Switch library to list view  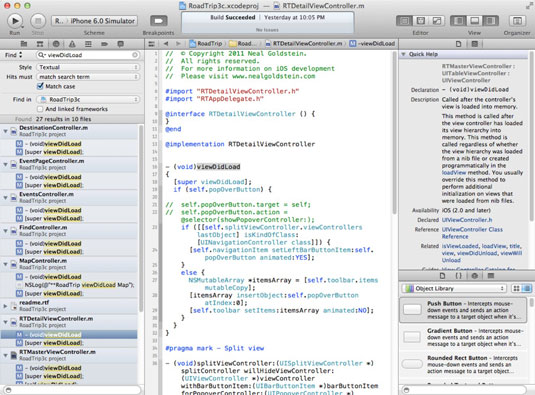(526, 289)
